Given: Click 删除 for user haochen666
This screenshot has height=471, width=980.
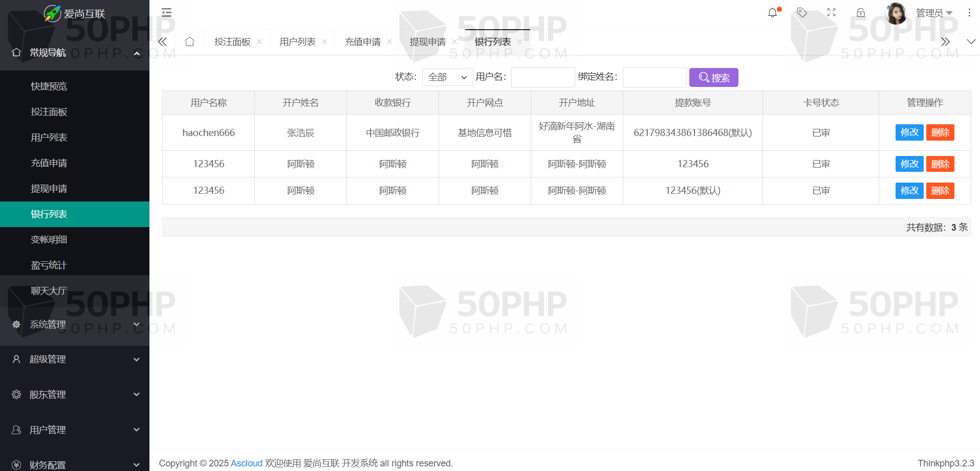Looking at the screenshot, I should (x=940, y=132).
